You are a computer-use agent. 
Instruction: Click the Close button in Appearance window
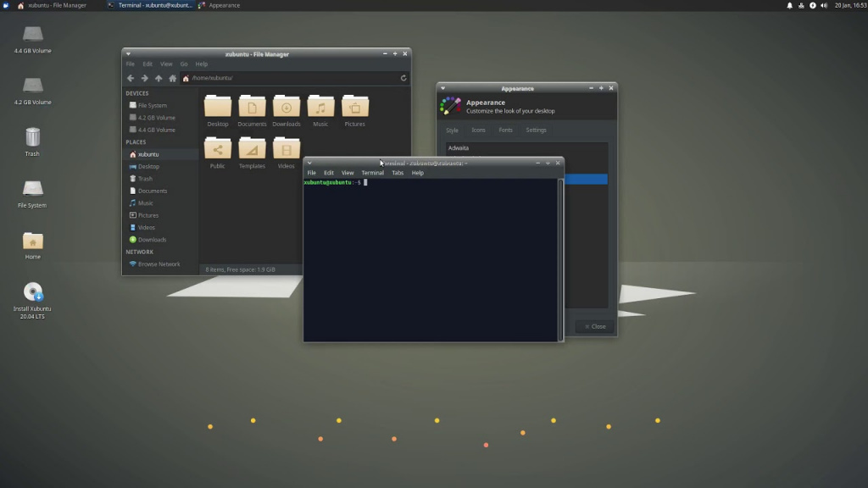(x=593, y=326)
